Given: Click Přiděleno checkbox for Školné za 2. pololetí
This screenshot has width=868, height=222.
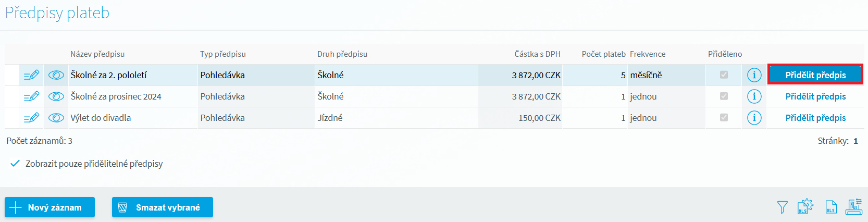Looking at the screenshot, I should click(724, 75).
